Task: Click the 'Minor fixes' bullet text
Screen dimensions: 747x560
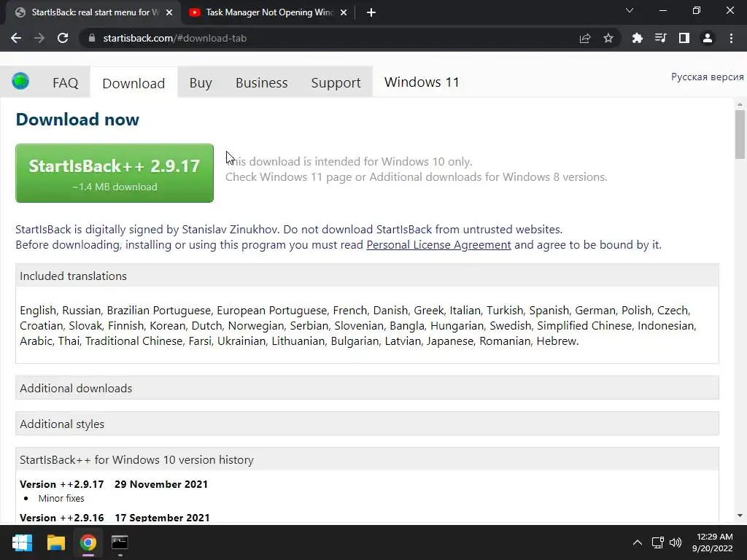Action: click(x=61, y=498)
